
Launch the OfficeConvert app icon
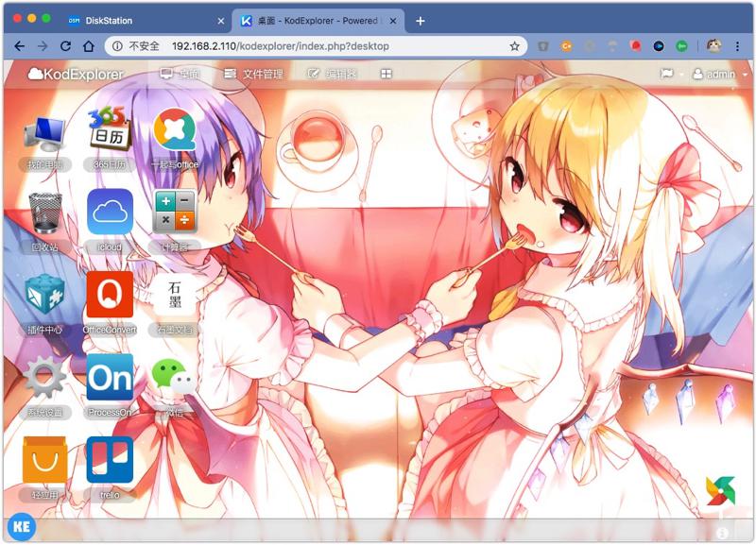click(x=110, y=295)
